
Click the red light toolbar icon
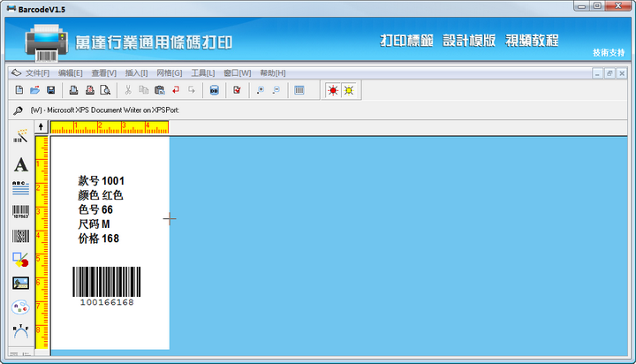[x=333, y=90]
